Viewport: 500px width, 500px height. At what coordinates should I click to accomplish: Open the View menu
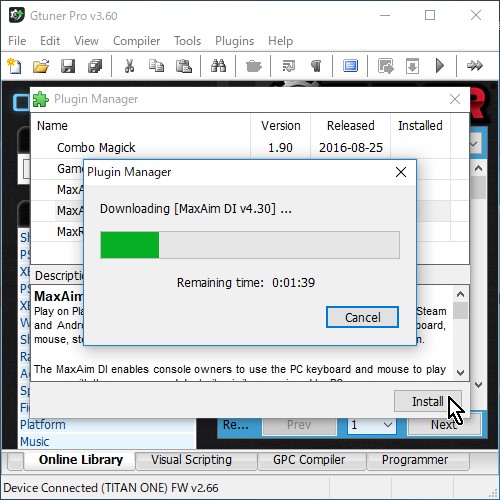tap(86, 41)
